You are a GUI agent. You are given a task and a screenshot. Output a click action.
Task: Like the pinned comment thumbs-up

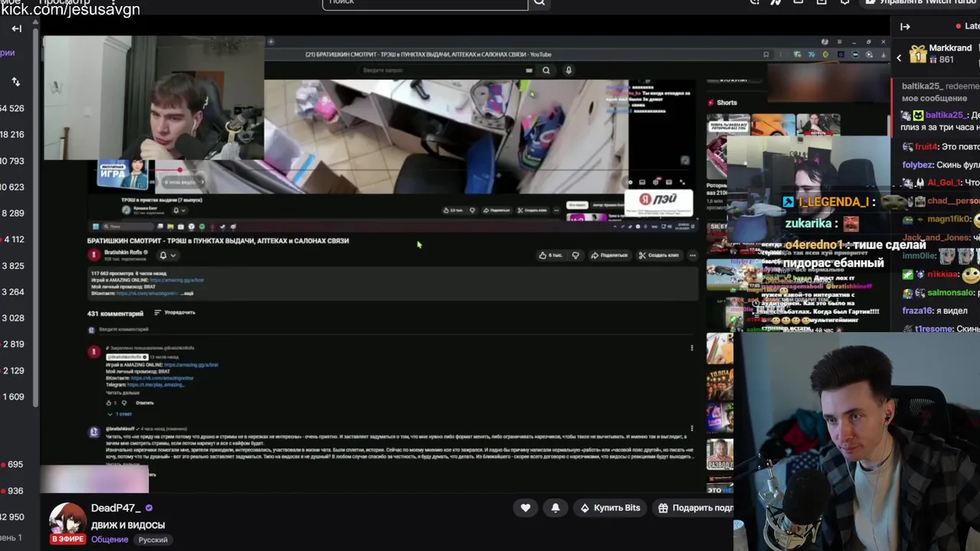pos(109,403)
